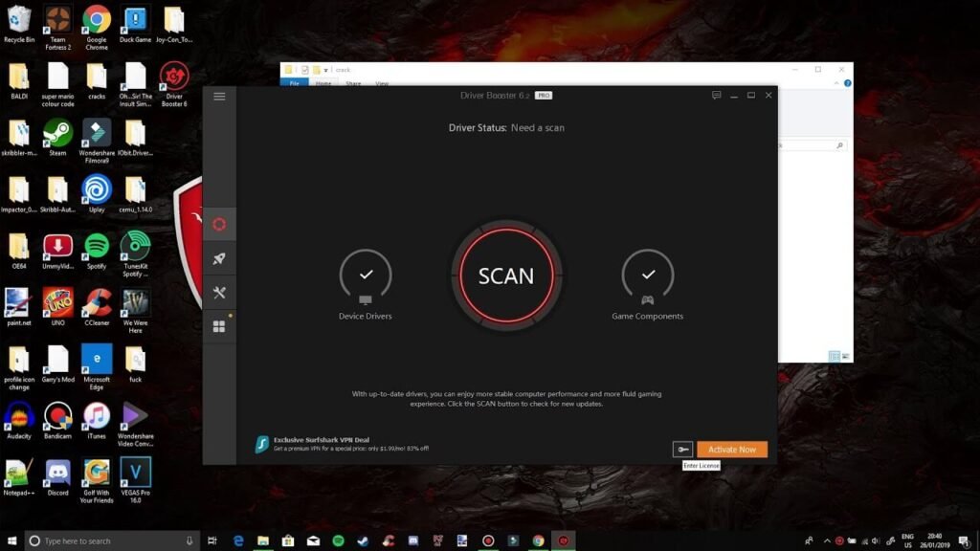Open the Action Center grid sidebar icon

click(219, 327)
